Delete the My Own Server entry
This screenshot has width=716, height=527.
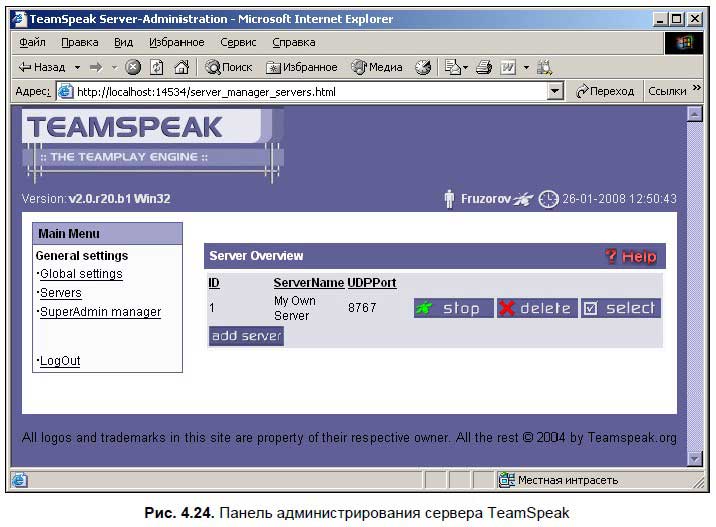[x=537, y=308]
